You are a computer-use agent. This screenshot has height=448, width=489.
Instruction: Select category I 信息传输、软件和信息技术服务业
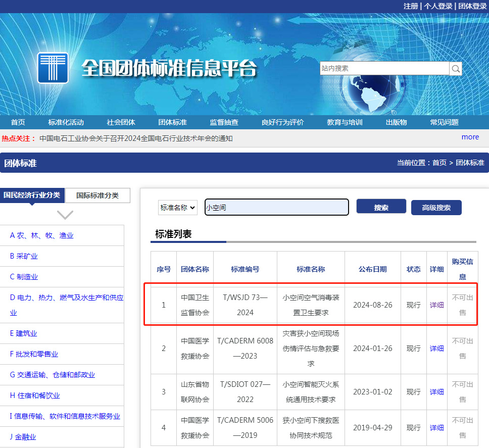pos(65,416)
